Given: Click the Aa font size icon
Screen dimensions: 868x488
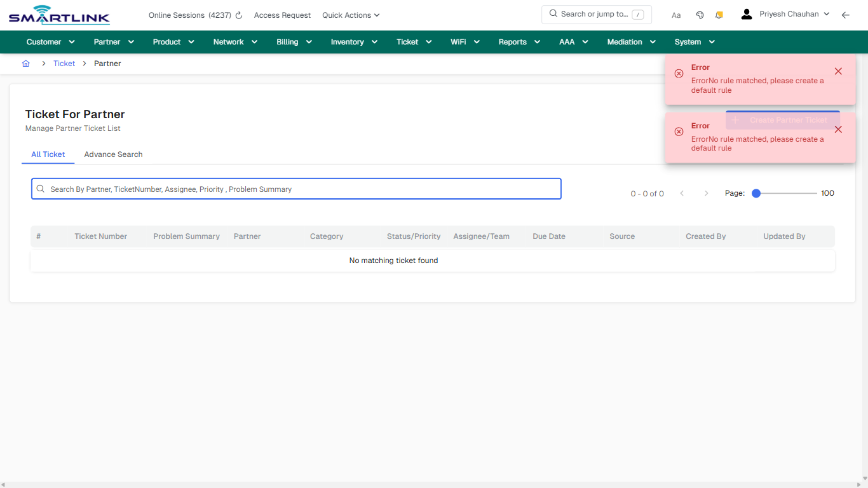Looking at the screenshot, I should point(675,15).
